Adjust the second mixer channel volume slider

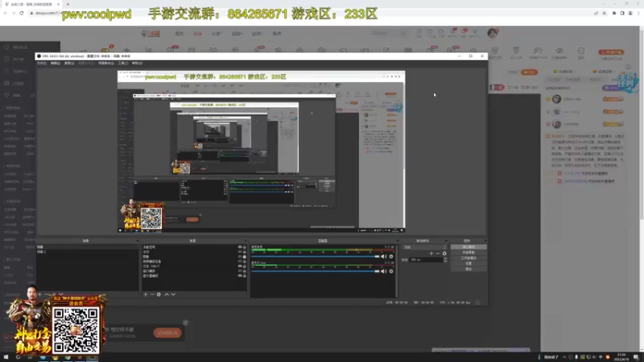point(315,271)
